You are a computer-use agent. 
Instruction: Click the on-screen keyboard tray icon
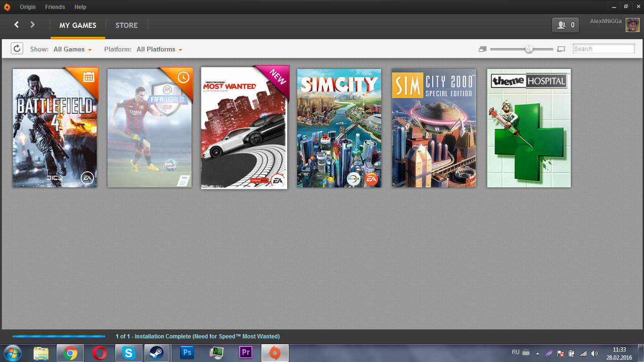tap(526, 353)
